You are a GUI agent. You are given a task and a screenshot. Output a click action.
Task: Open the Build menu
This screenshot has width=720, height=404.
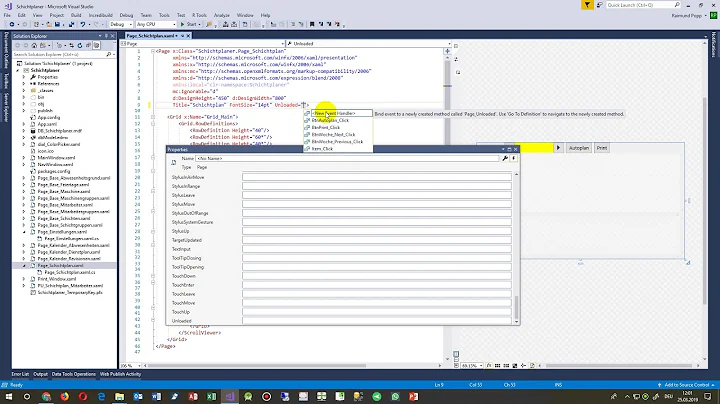pos(76,15)
